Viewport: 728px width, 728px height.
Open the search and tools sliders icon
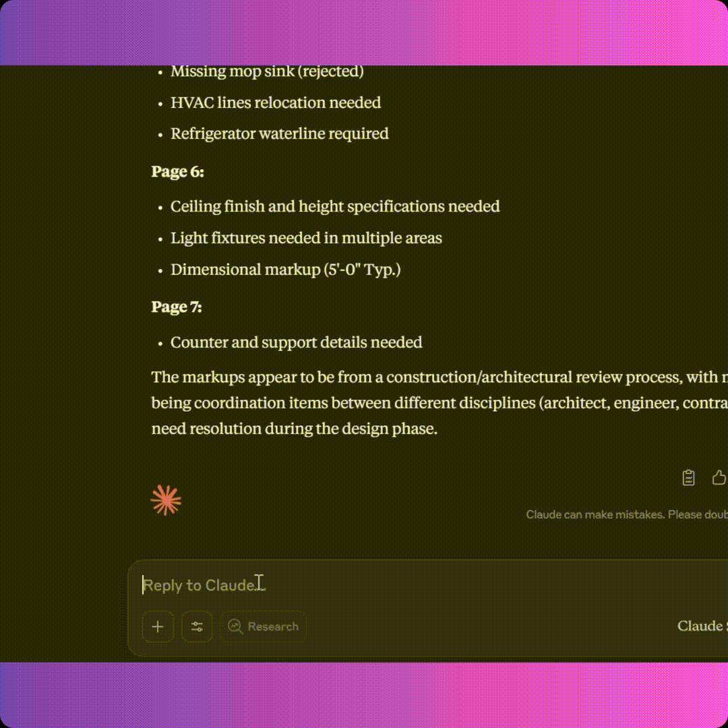(197, 627)
